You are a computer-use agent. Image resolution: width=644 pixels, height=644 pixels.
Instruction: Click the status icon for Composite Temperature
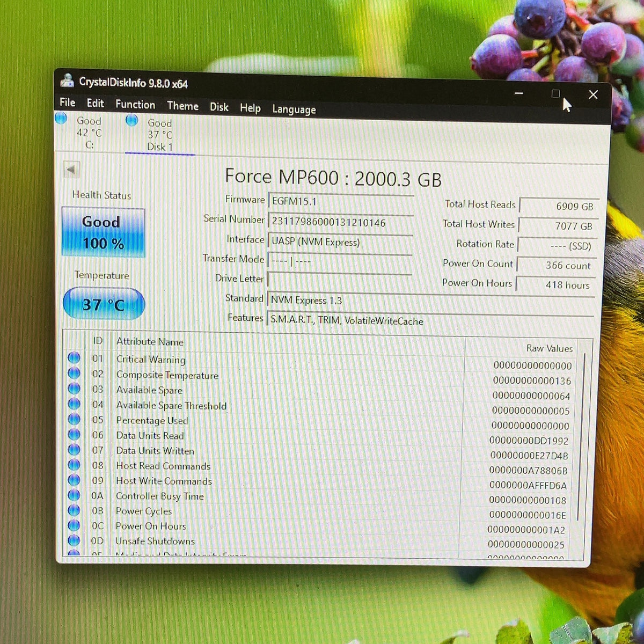(74, 373)
